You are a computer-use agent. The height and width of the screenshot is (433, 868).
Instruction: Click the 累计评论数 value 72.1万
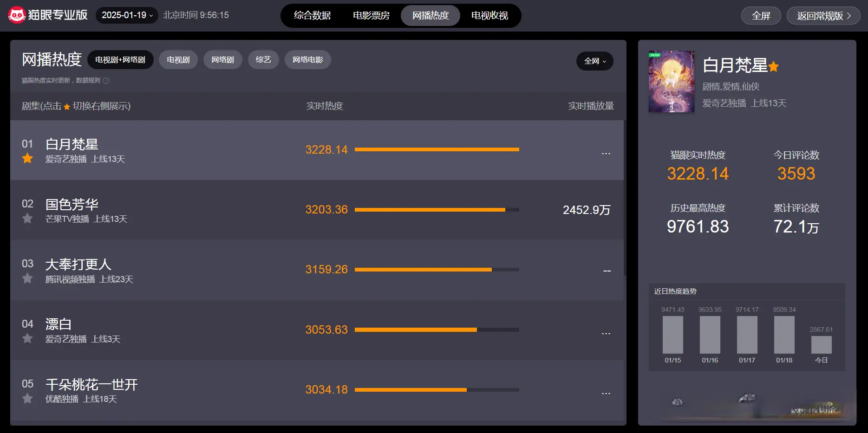coord(796,226)
